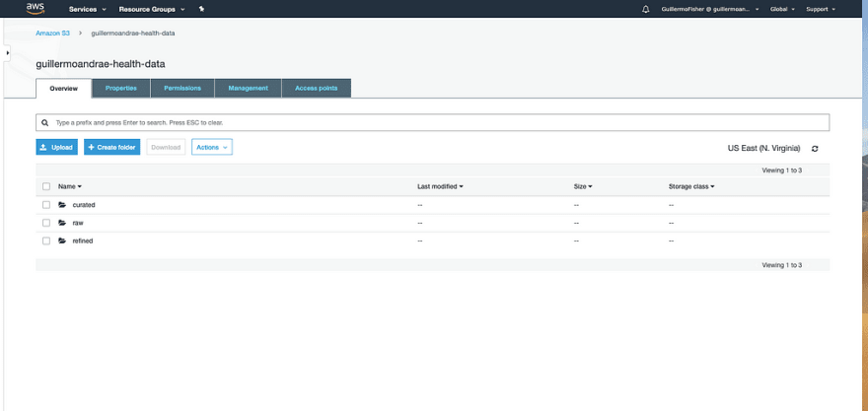Open the refined folder link
Screen dimensions: 868x411
click(x=83, y=240)
